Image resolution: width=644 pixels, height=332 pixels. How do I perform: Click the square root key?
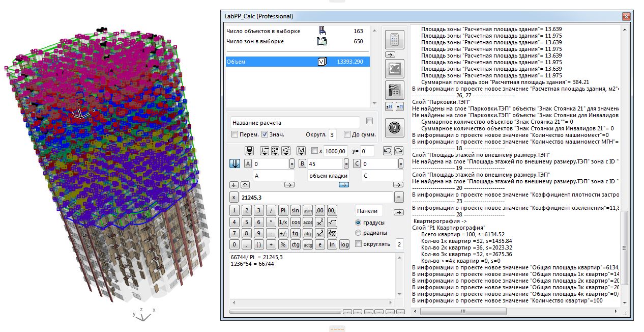pyautogui.click(x=332, y=222)
